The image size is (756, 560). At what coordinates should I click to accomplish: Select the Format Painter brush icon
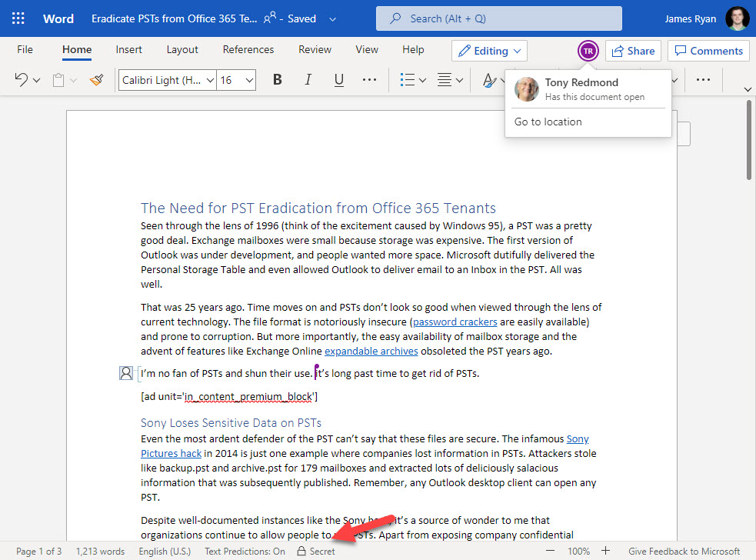[96, 79]
